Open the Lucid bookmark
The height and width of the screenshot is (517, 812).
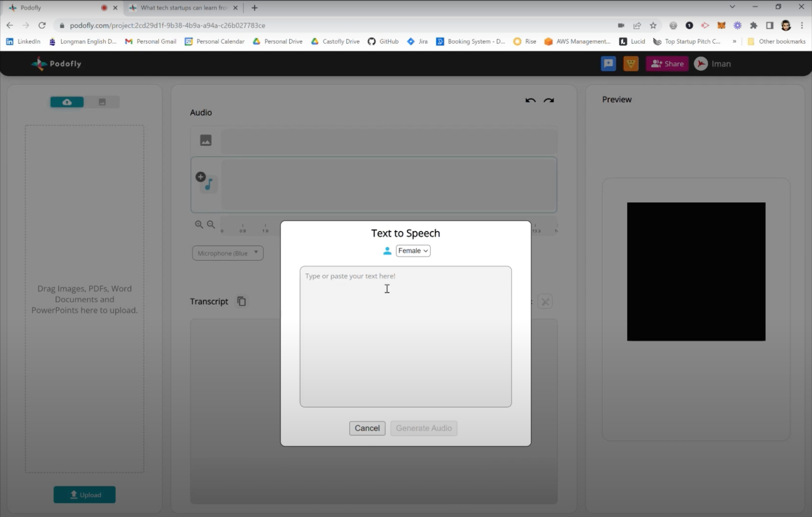(x=632, y=42)
